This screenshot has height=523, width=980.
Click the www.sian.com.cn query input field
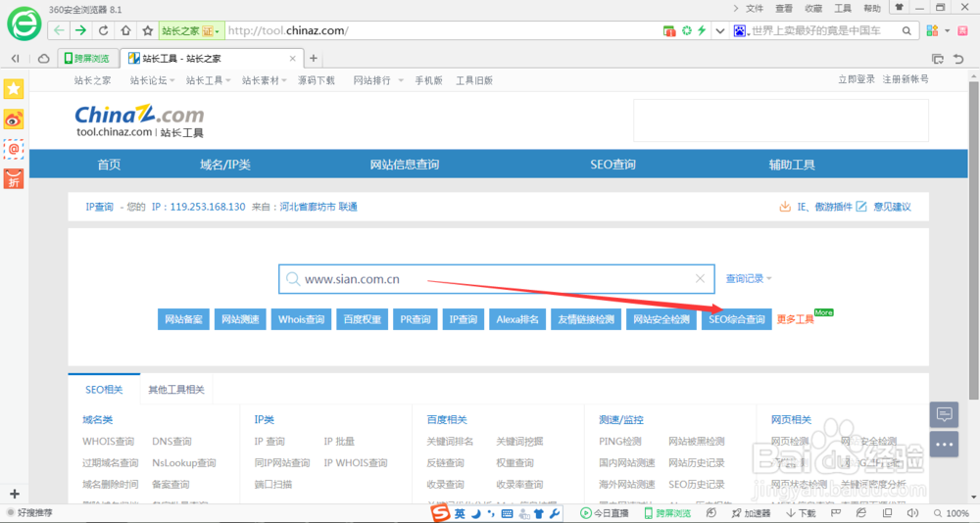[x=496, y=279]
